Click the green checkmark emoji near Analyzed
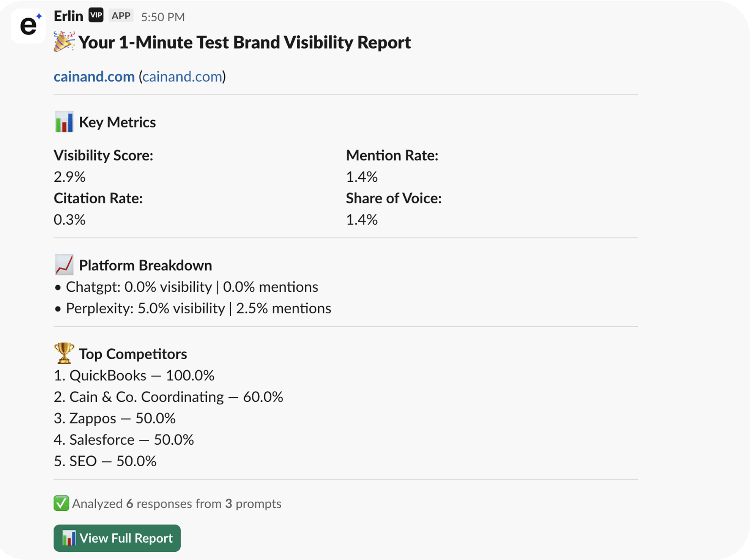Screen dimensions: 750x560 (61, 503)
